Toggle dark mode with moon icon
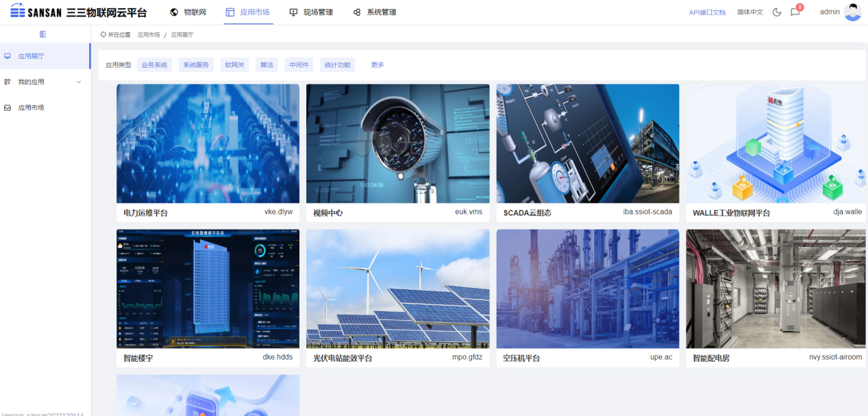 [777, 12]
